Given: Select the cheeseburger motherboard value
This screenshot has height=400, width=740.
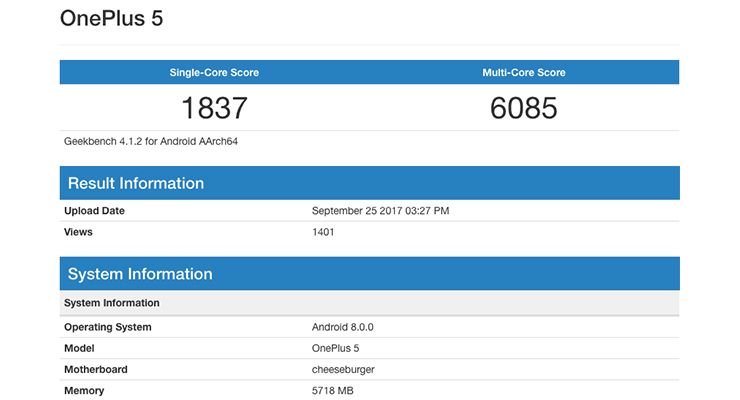Looking at the screenshot, I should (x=345, y=369).
